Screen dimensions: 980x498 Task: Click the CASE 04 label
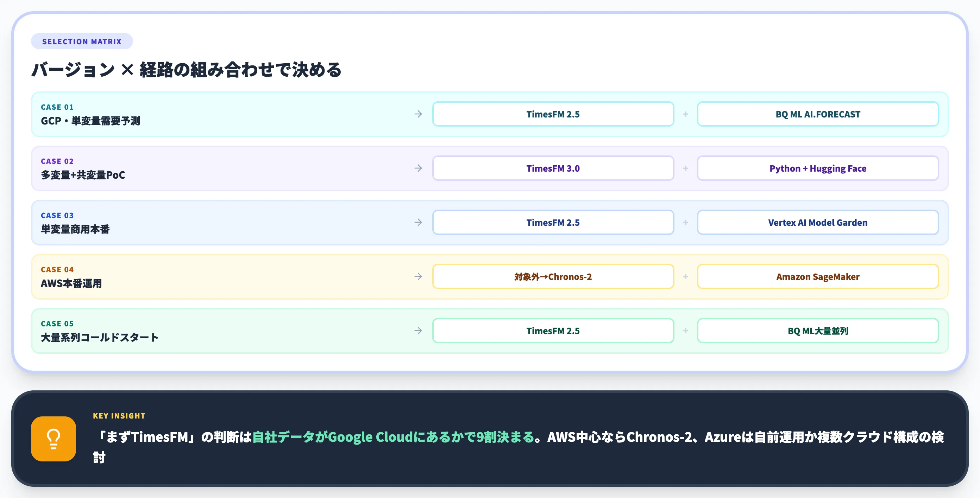(x=57, y=269)
